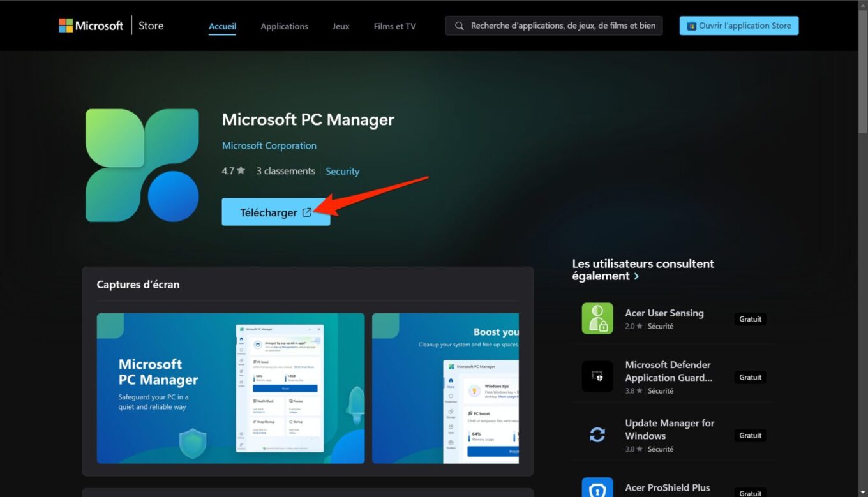
Task: Expand Les utilisateurs consultent également chevron
Action: (636, 276)
